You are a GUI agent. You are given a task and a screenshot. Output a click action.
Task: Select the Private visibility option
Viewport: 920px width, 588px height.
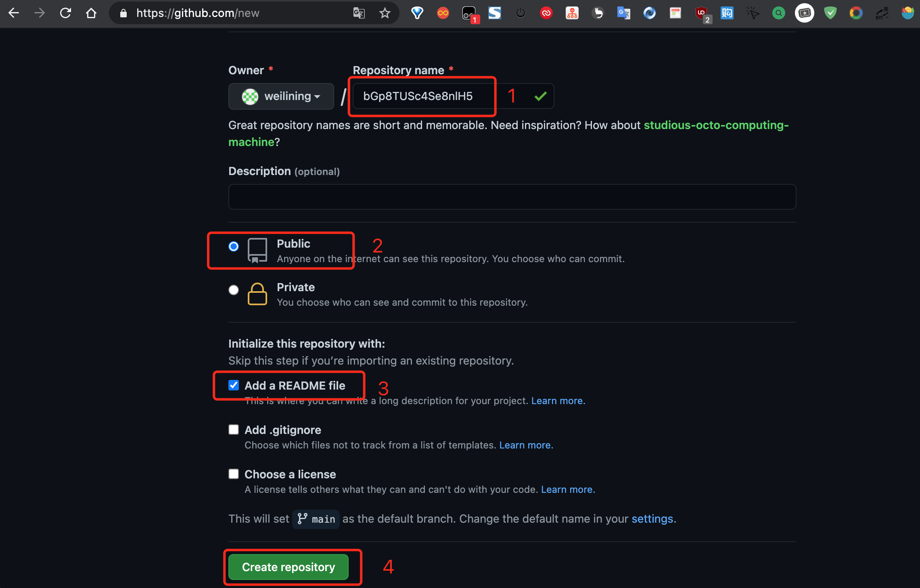click(x=234, y=290)
